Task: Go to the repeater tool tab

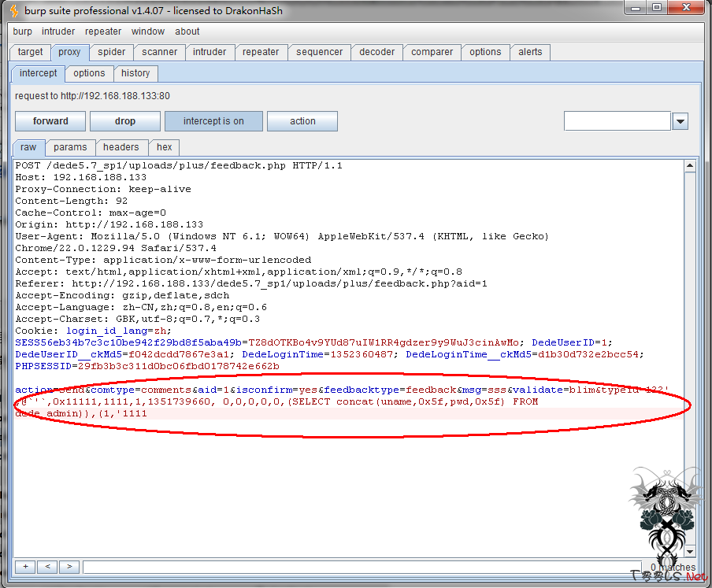Action: [x=261, y=52]
